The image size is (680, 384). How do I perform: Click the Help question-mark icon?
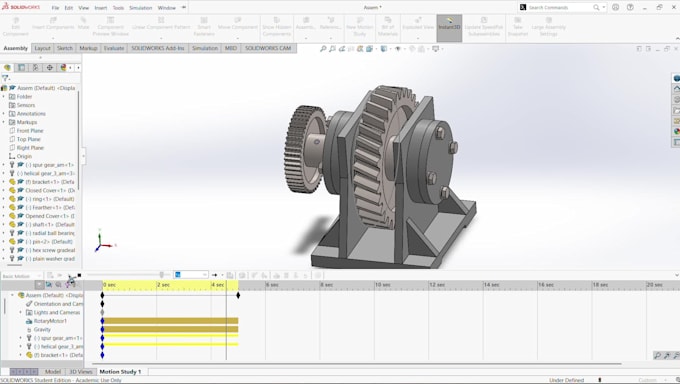[x=630, y=7]
